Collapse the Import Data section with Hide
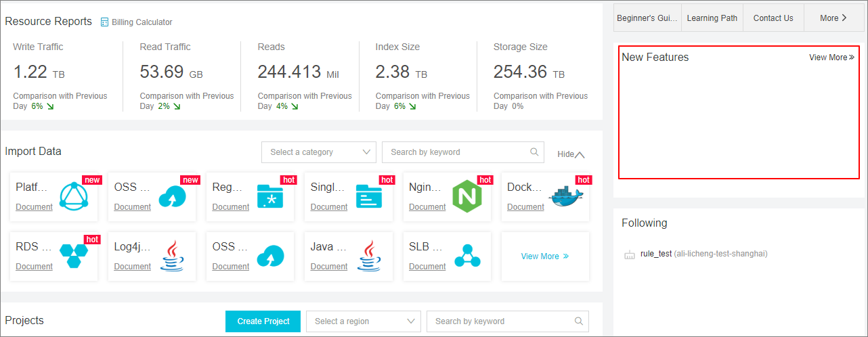Image resolution: width=868 pixels, height=337 pixels. (570, 154)
